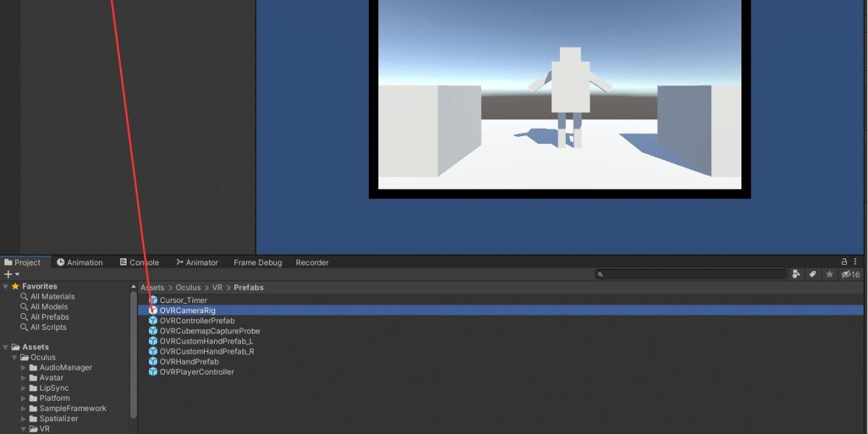Select All Prefabs in Favorites
Screen dimensions: 868x434
point(49,317)
